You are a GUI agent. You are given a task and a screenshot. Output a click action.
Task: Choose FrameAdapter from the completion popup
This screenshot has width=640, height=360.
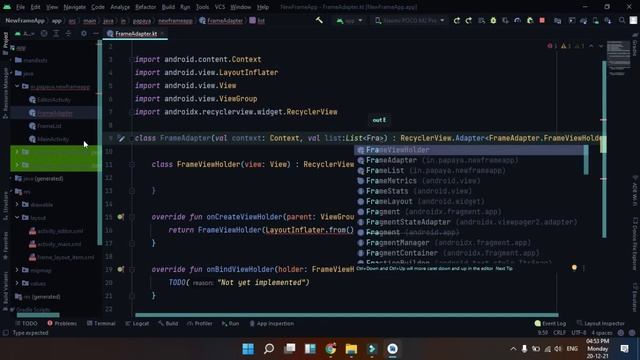469,160
